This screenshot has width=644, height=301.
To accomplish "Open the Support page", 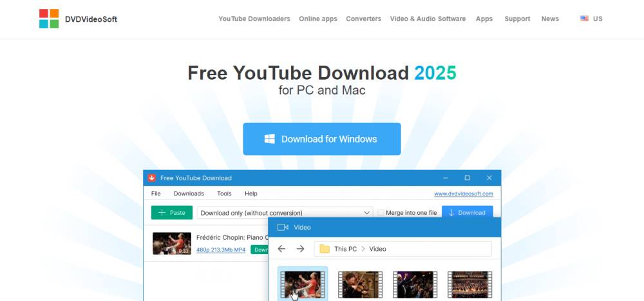I will [x=517, y=19].
